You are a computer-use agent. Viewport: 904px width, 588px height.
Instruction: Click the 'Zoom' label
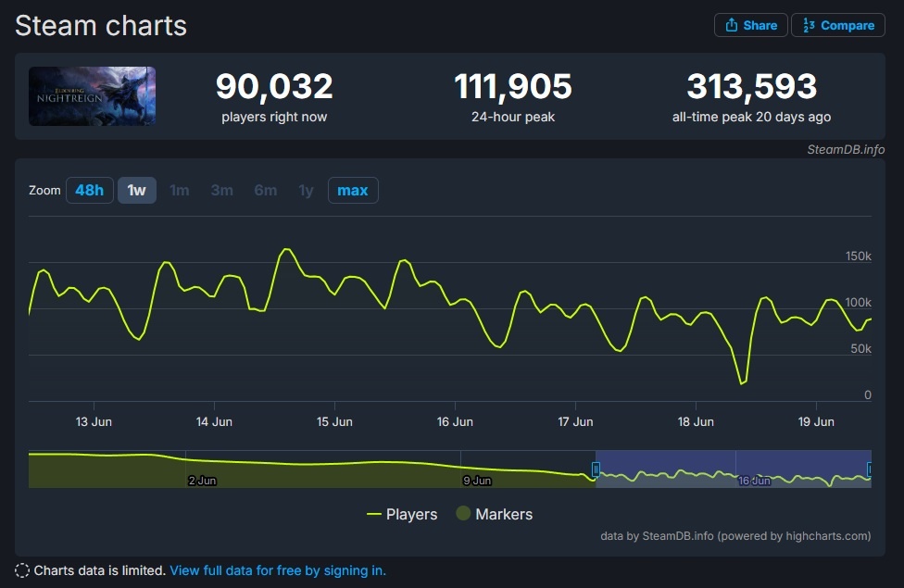point(44,190)
